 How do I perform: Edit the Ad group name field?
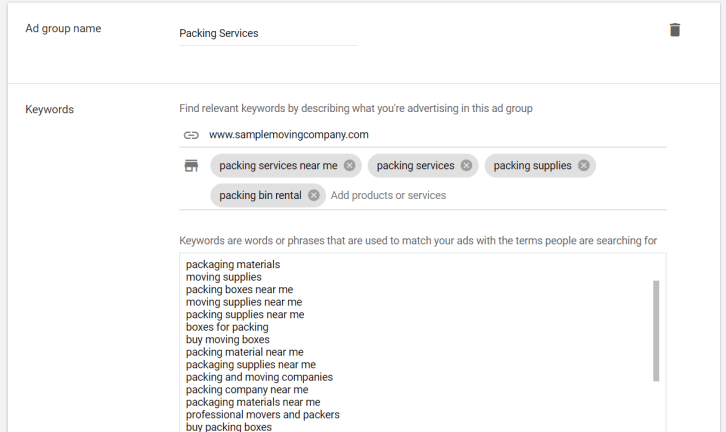(x=269, y=33)
